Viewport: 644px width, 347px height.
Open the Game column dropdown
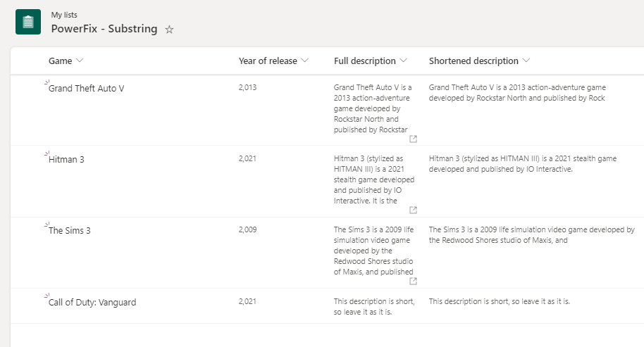click(80, 61)
